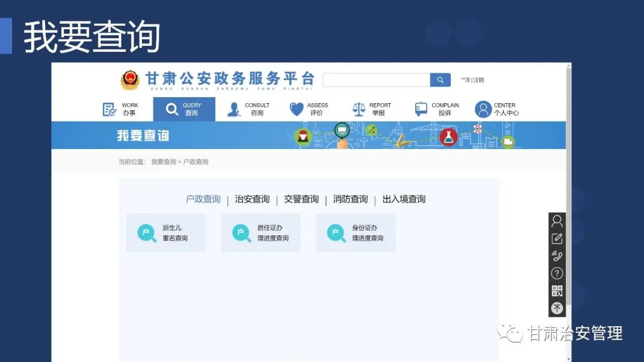
Task: Switch to the 出入境查询 tab
Action: [x=404, y=199]
